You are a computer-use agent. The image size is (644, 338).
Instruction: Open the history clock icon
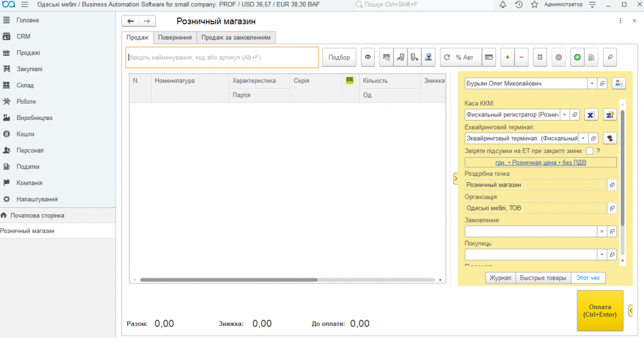[x=519, y=4]
